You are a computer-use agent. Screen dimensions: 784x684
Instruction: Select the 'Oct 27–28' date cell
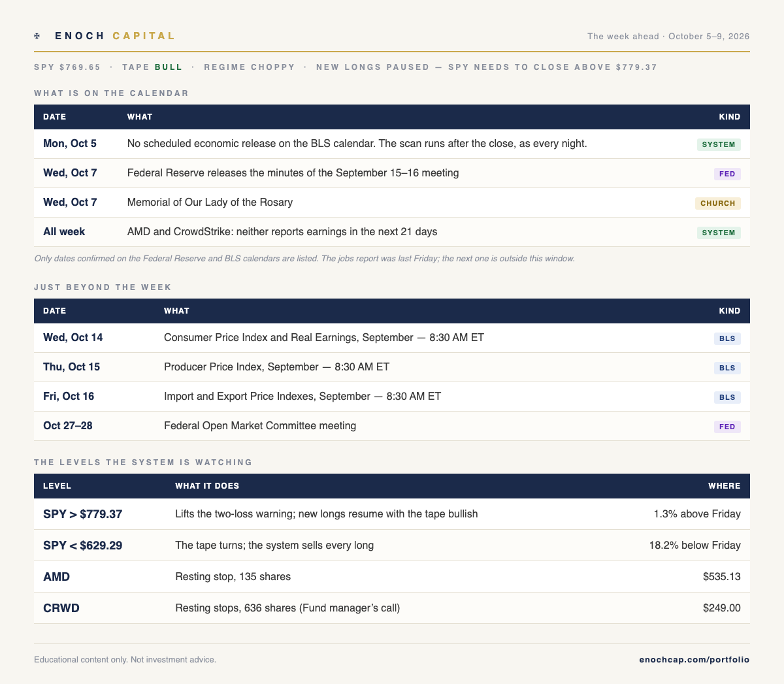[x=68, y=426]
